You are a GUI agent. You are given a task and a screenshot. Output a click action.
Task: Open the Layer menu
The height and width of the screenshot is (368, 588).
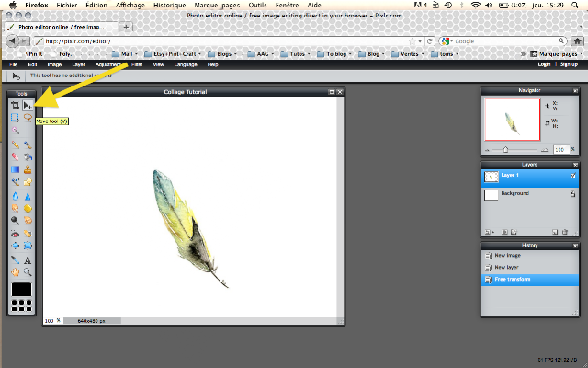click(78, 64)
